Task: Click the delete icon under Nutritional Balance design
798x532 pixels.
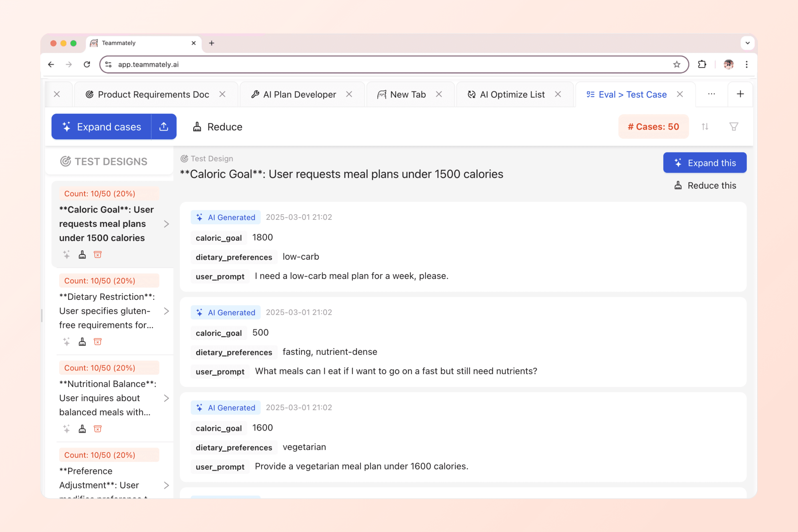Action: pos(98,429)
